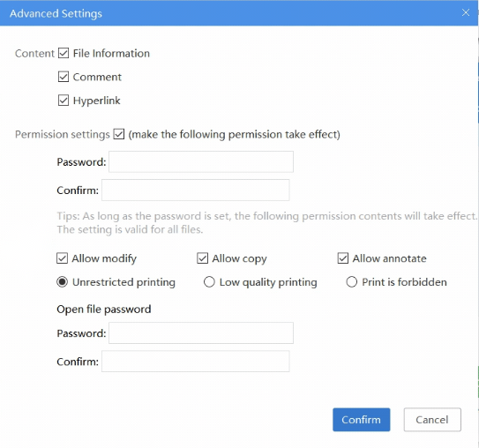Image resolution: width=479 pixels, height=448 pixels.
Task: Click the File Information label text
Action: point(111,54)
